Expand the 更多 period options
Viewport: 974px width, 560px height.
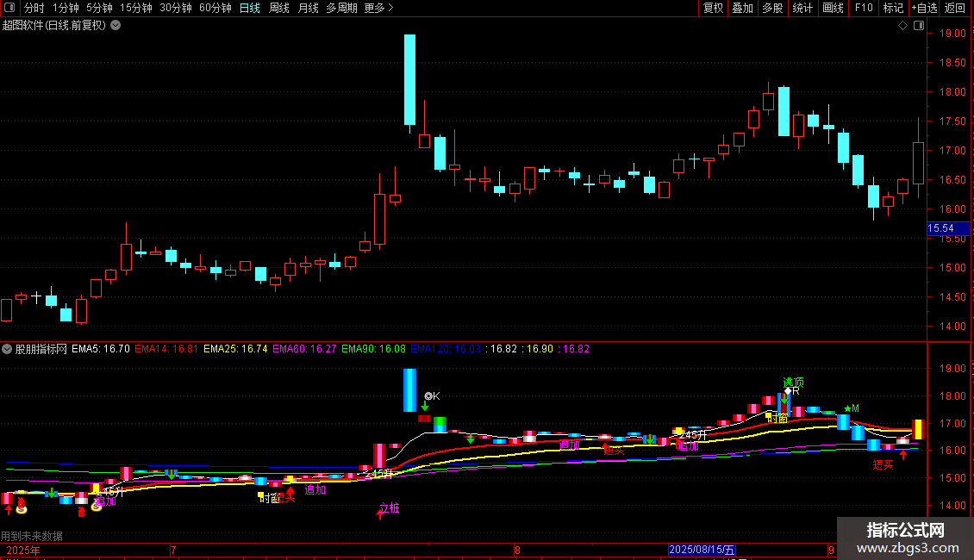379,8
